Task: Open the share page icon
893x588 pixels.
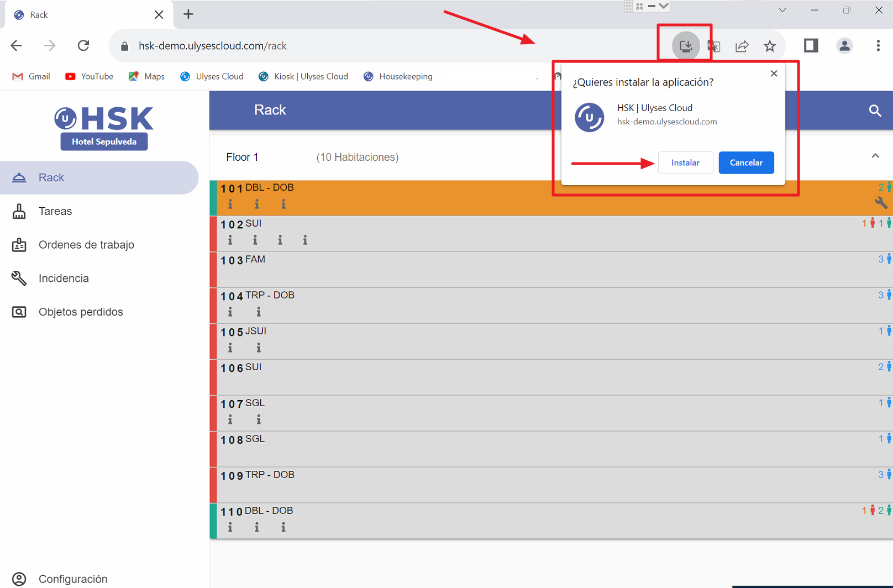Action: [742, 46]
